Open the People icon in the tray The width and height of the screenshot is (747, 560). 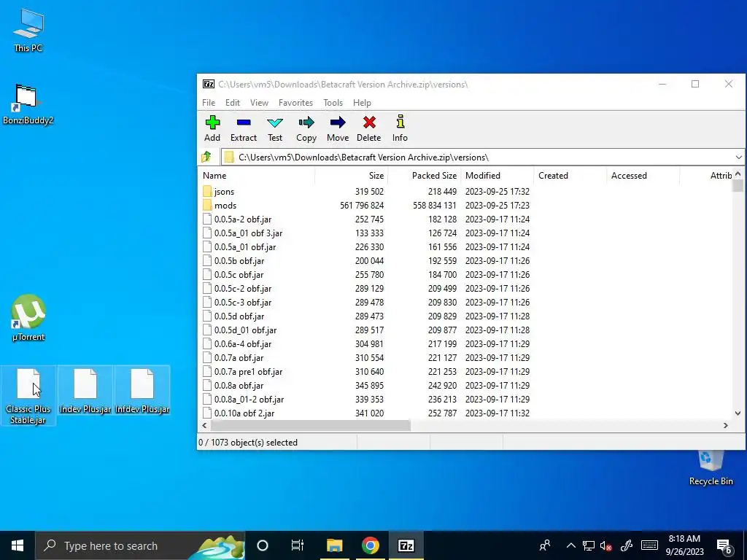544,545
